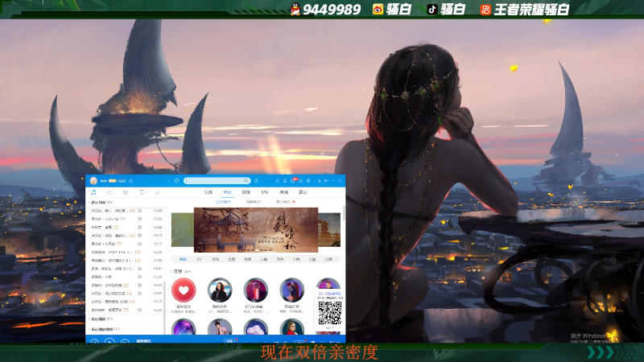
Task: Click the apps grid icon in title bar
Action: [285, 180]
